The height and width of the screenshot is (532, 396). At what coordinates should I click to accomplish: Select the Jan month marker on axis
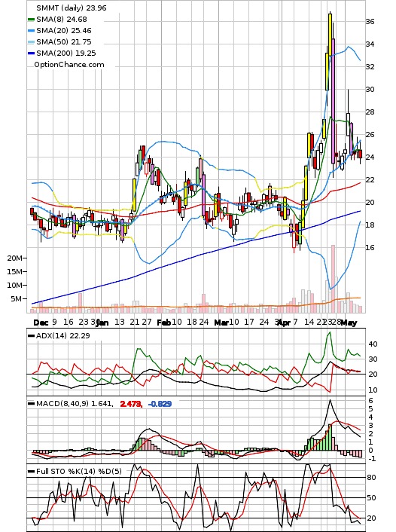[102, 323]
